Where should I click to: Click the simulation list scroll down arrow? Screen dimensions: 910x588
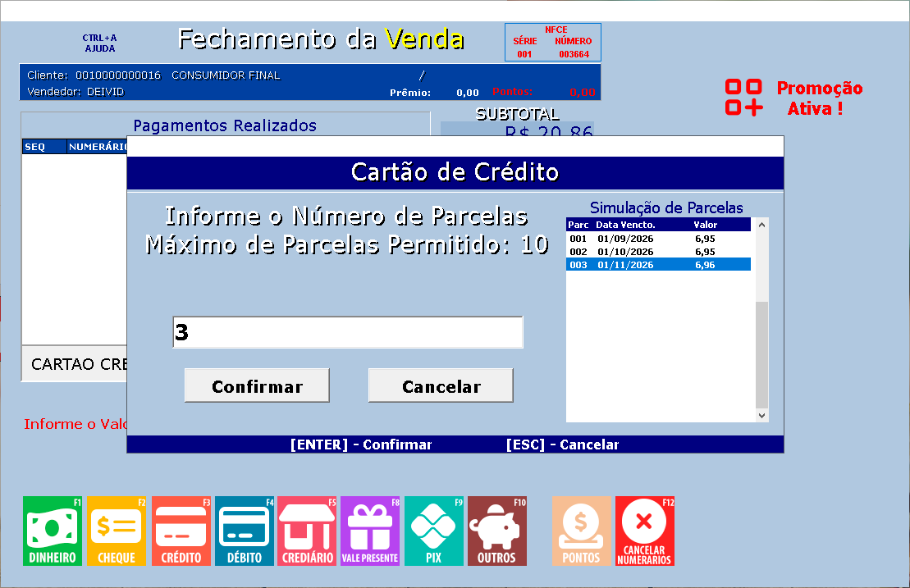(762, 415)
